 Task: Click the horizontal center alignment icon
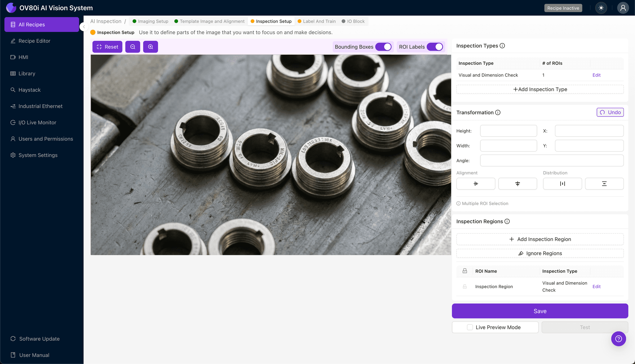476,184
